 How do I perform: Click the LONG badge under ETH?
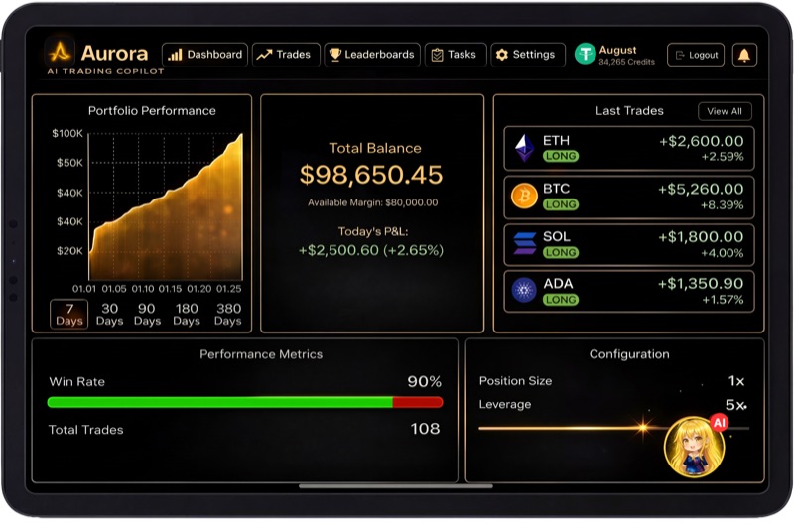click(x=561, y=156)
